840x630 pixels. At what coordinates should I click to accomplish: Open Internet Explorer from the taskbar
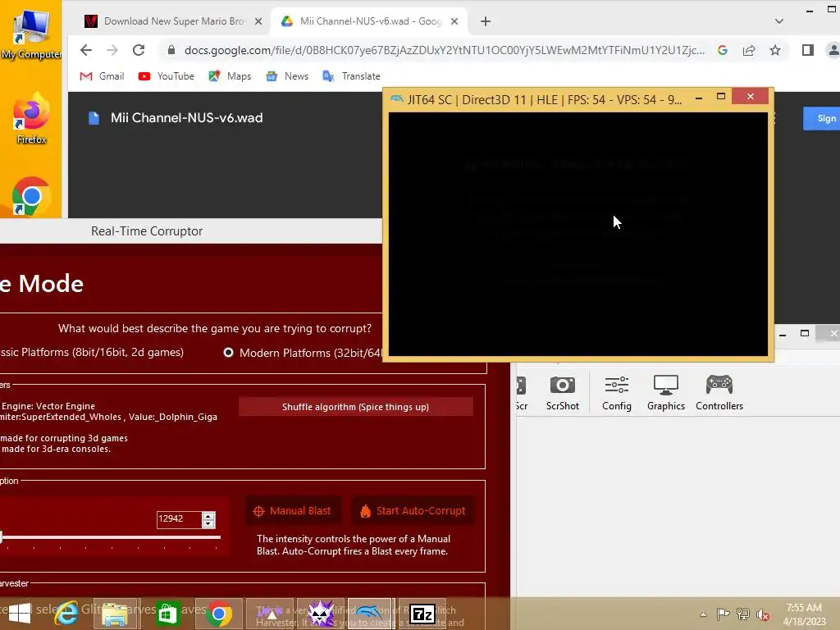[x=66, y=614]
